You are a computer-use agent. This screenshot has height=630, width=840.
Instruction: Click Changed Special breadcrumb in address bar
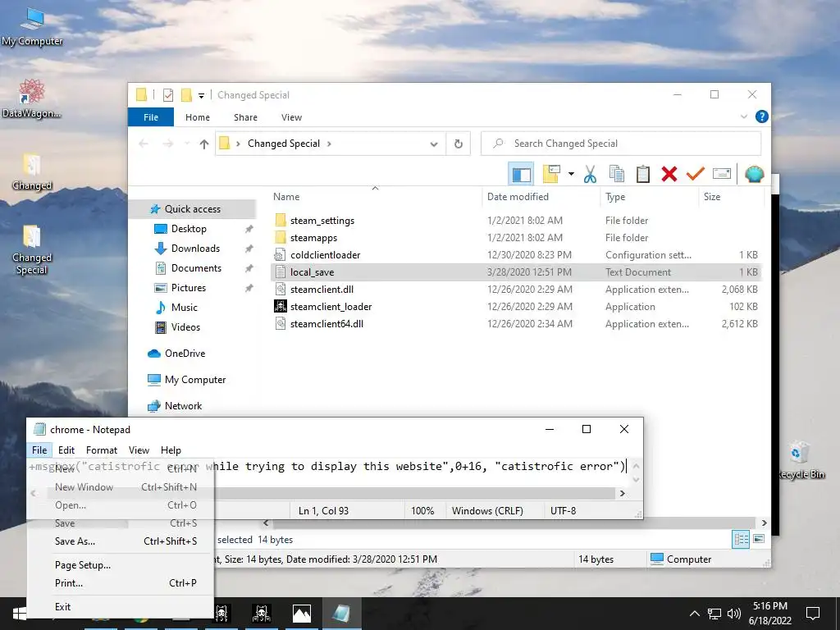point(283,144)
